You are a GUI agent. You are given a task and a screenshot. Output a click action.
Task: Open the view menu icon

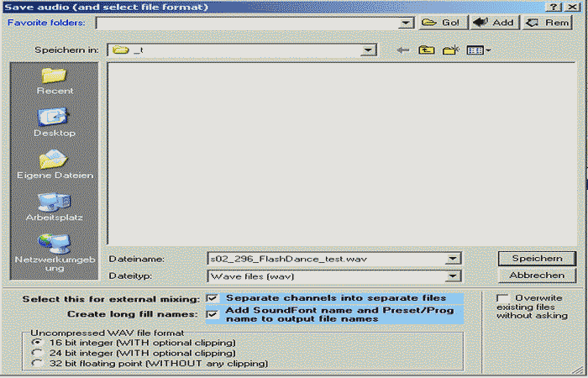point(478,50)
